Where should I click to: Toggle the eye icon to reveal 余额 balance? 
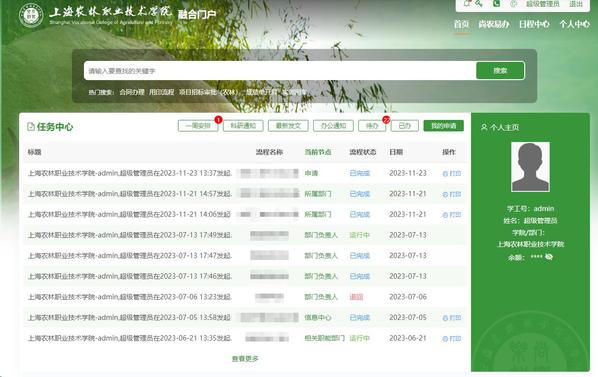549,257
